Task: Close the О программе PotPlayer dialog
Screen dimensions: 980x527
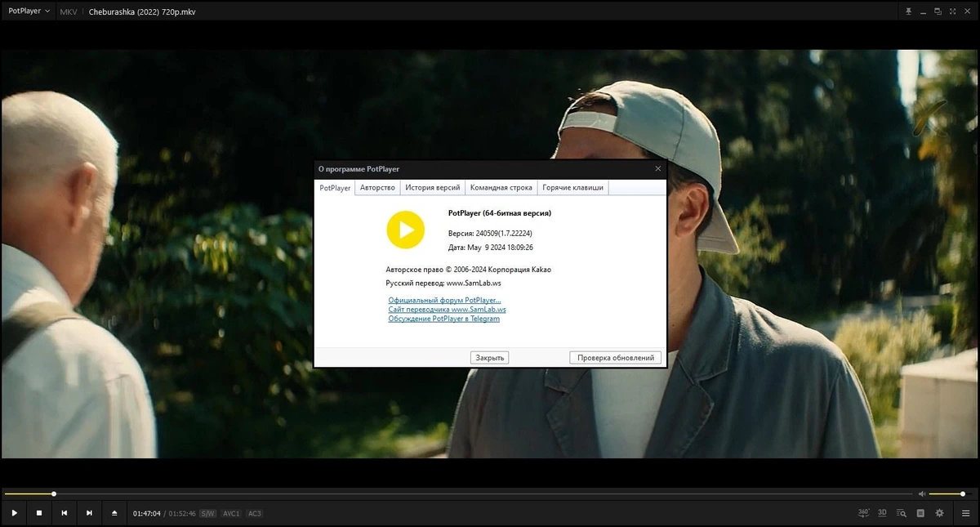Action: 658,169
